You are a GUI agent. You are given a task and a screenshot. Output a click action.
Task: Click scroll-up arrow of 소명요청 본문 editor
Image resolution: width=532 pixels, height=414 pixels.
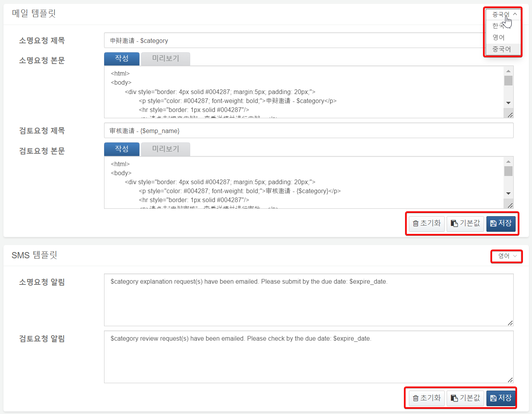508,71
